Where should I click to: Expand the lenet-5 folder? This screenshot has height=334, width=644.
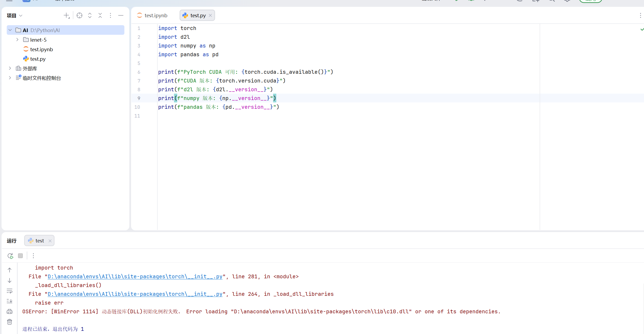(x=17, y=40)
